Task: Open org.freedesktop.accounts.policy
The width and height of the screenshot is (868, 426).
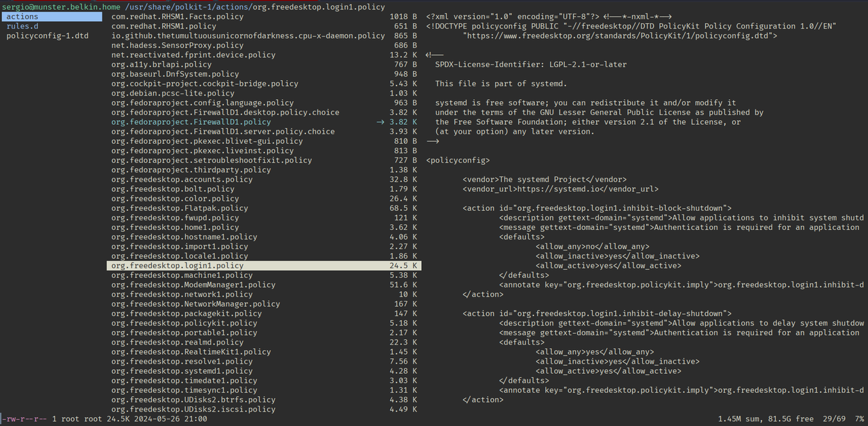Action: pos(181,179)
